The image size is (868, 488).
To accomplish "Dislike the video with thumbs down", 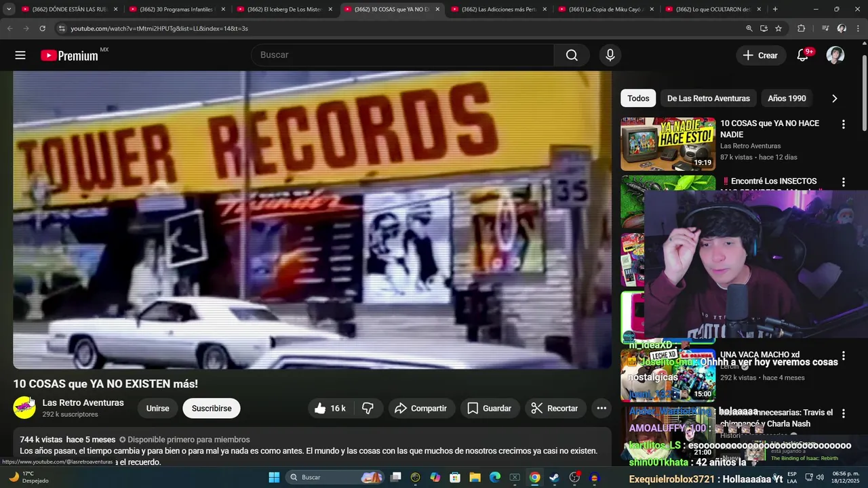I will (368, 408).
